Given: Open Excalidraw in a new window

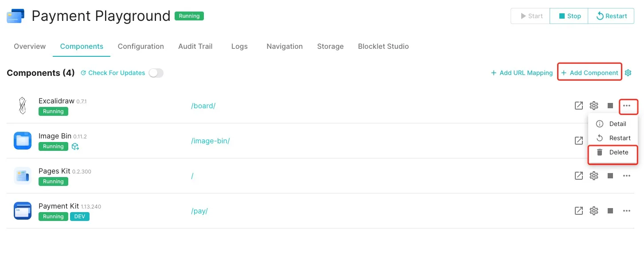Looking at the screenshot, I should click(579, 106).
